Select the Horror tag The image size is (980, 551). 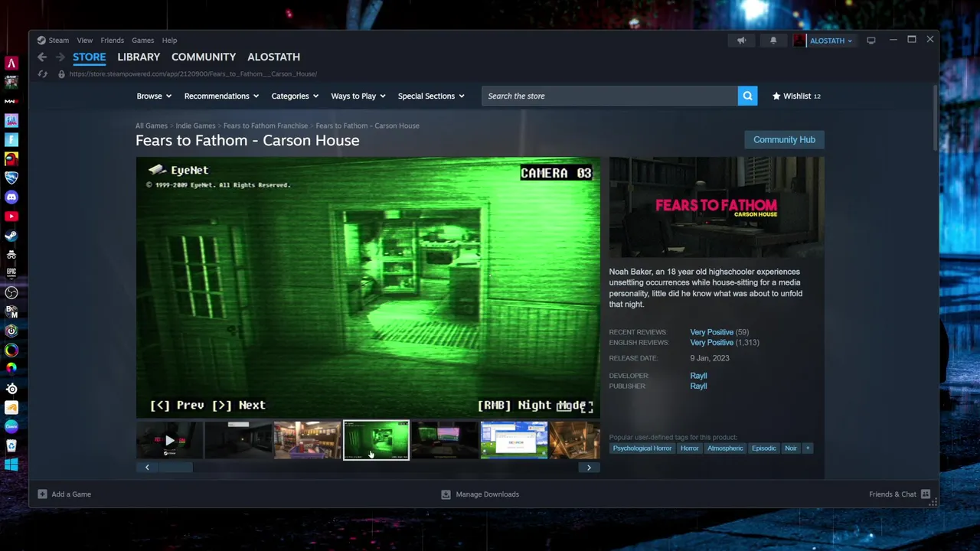point(689,448)
